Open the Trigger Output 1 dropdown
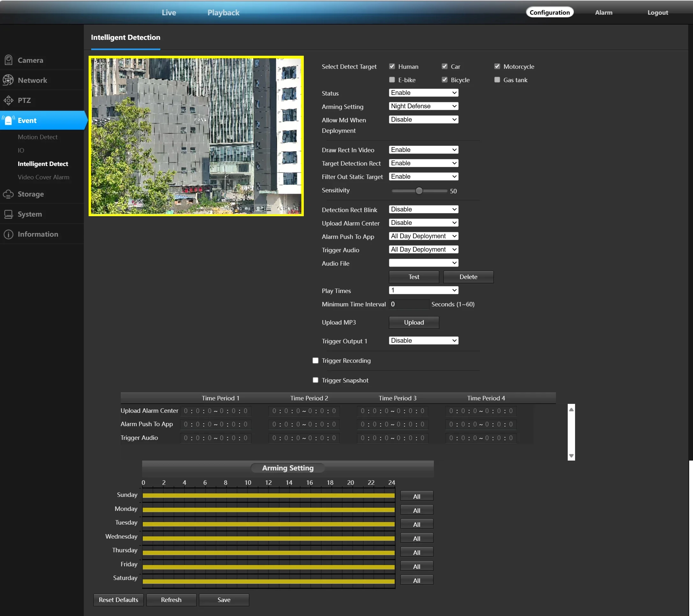Screen dimensions: 693x616 (423, 340)
